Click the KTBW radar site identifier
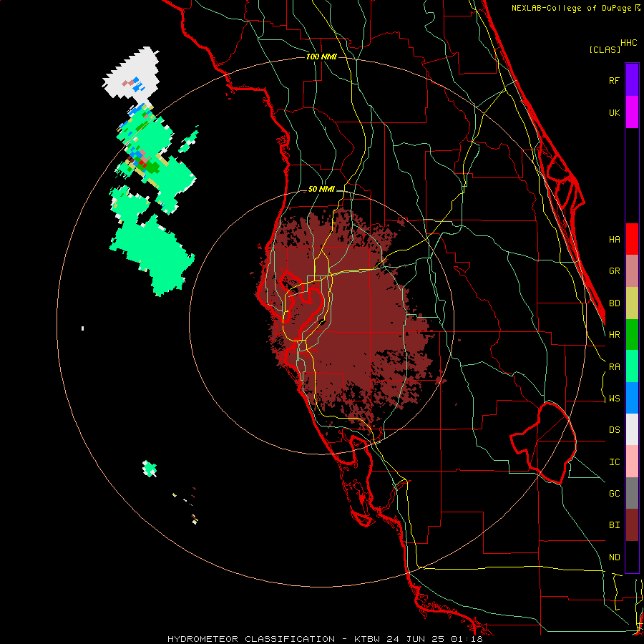644x644 pixels. (367, 639)
